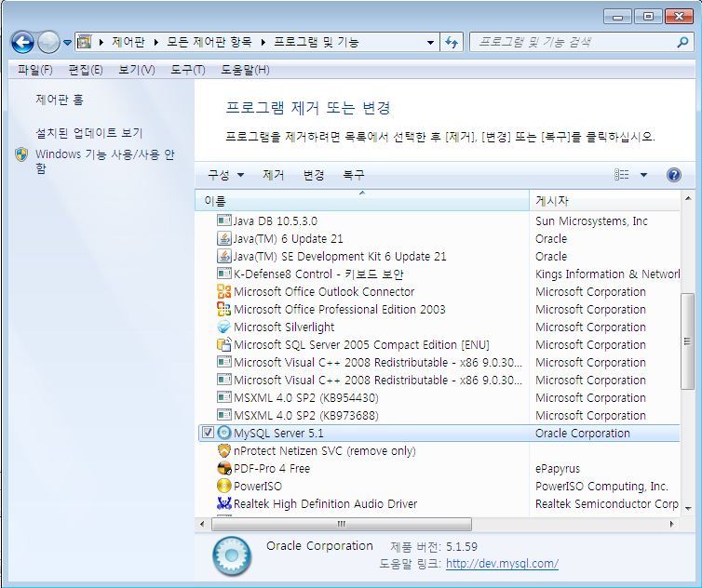Click the PowerISO disc icon

223,486
